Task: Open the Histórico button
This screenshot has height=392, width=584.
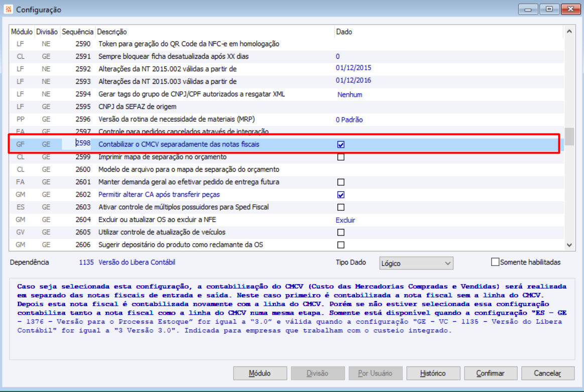Action: [433, 373]
